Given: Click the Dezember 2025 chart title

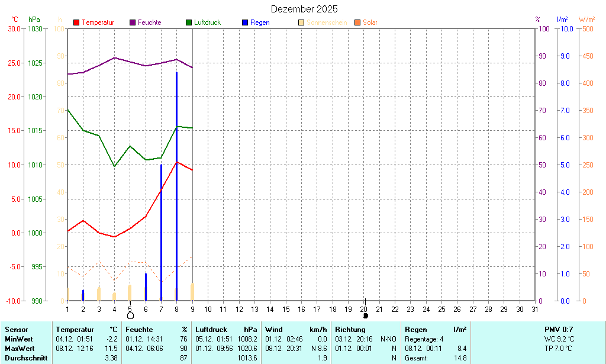Looking at the screenshot, I should (304, 9).
